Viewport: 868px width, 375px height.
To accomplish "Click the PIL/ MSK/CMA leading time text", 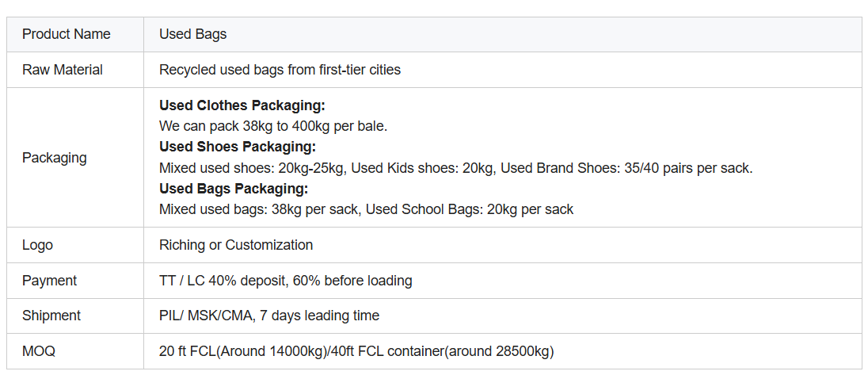I will coord(269,316).
